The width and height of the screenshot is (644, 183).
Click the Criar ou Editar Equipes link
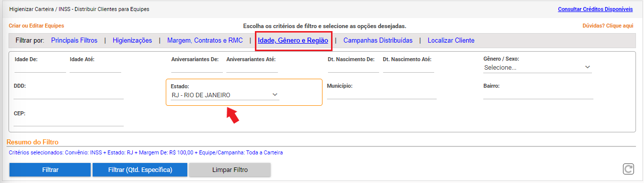click(x=37, y=26)
